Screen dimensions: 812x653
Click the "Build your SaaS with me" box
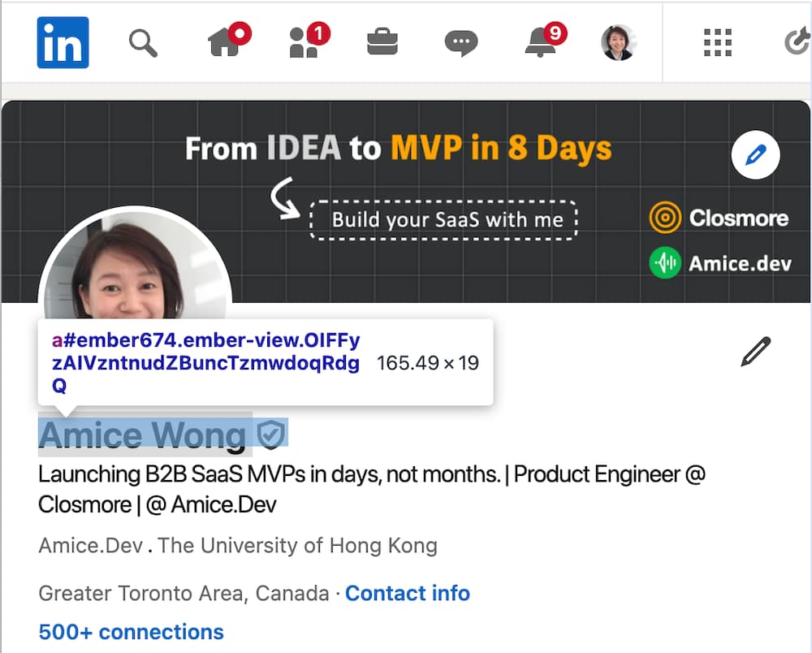443,219
